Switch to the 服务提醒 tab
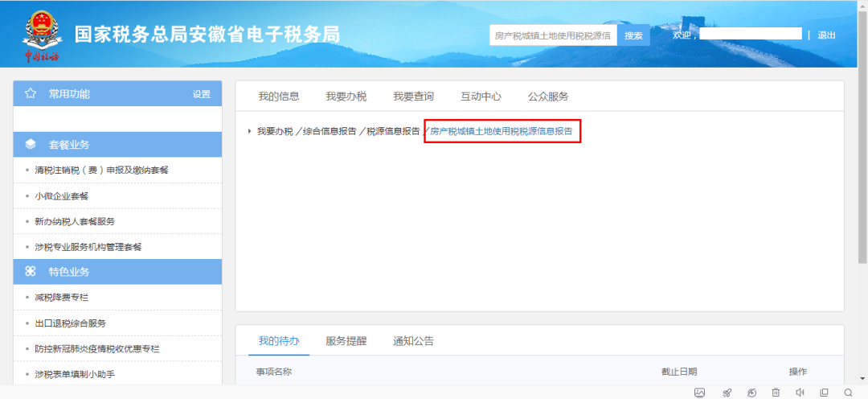 tap(346, 341)
